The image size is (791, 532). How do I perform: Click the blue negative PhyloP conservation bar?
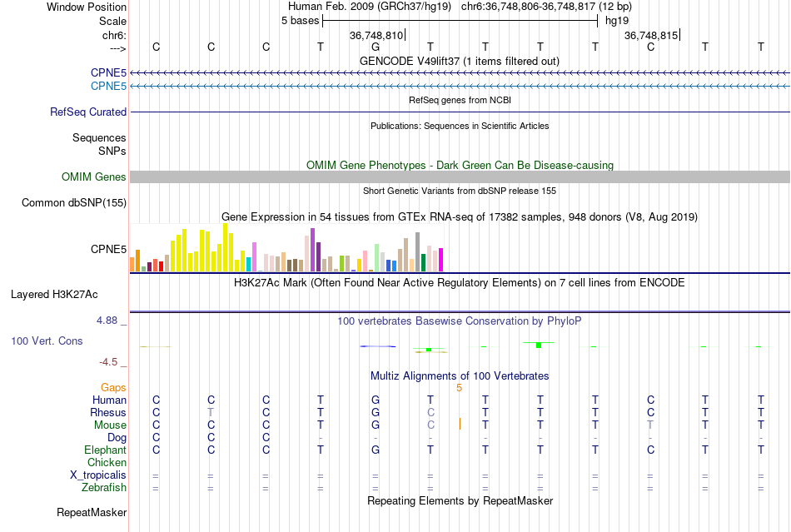tap(377, 346)
